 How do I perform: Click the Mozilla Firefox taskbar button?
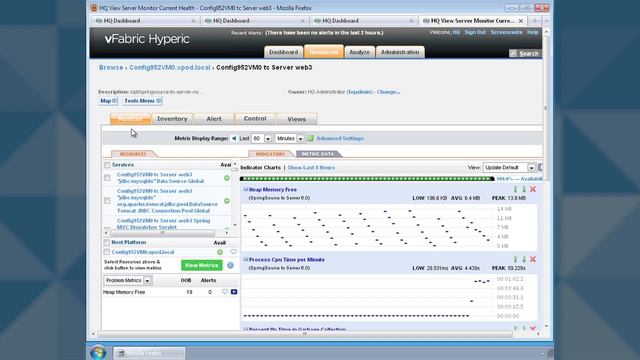(149, 353)
